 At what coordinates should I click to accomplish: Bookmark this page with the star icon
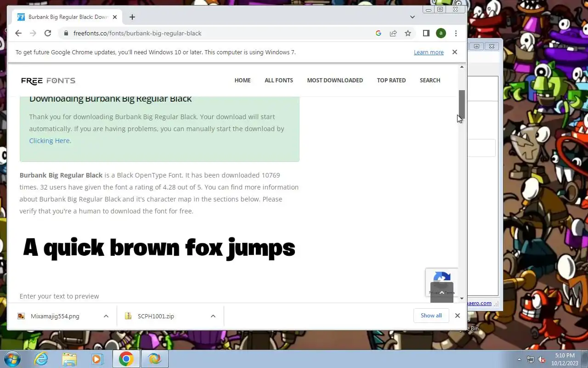[408, 33]
